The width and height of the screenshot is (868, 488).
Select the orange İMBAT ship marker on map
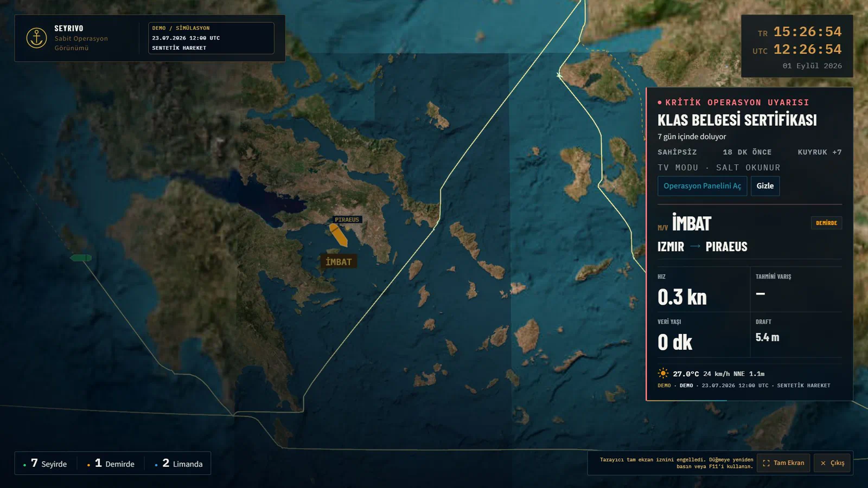tap(339, 235)
